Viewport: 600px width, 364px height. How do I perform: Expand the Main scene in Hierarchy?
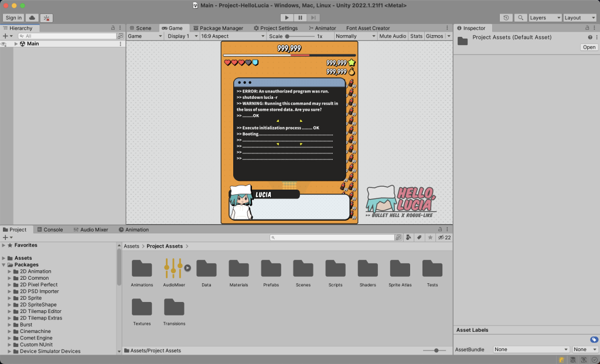pos(16,44)
